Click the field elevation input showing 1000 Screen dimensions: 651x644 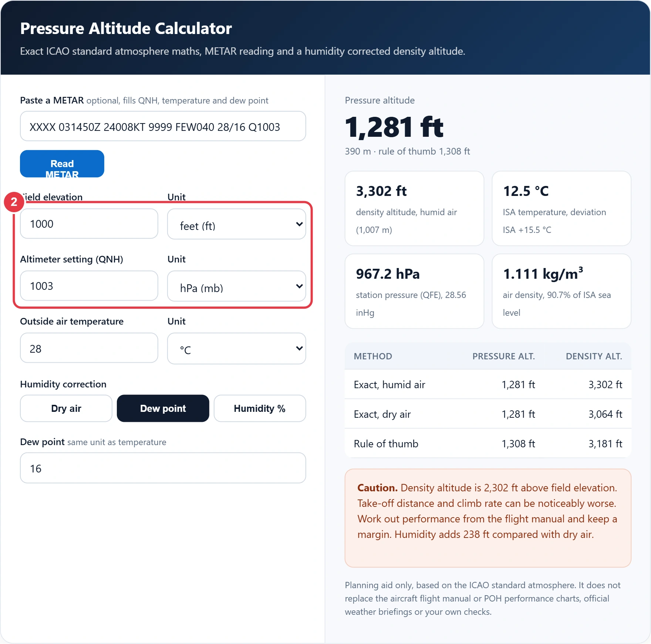tap(89, 224)
